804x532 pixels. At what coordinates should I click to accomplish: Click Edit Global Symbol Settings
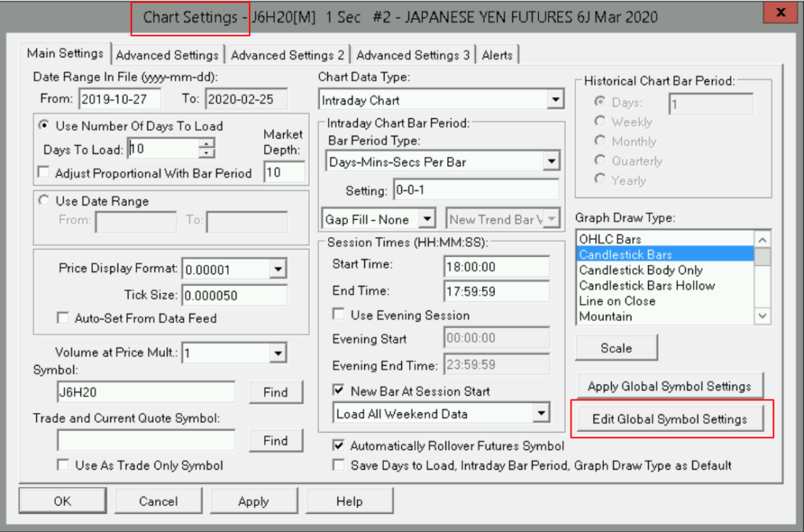tap(670, 419)
